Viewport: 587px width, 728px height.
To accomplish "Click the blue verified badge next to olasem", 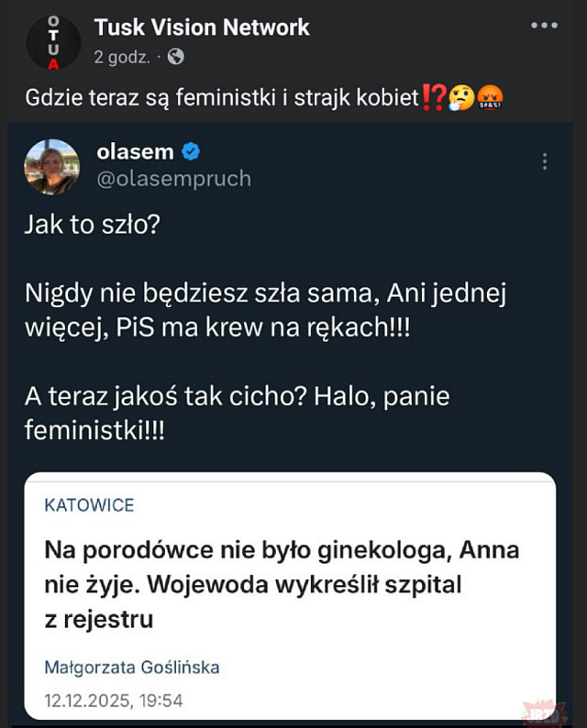I will coord(193,152).
